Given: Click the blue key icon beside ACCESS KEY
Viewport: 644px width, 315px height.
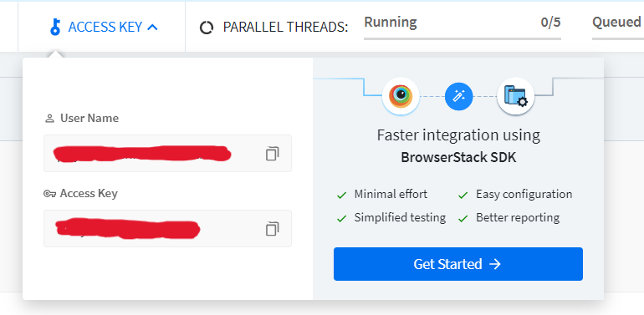Looking at the screenshot, I should click(x=55, y=27).
